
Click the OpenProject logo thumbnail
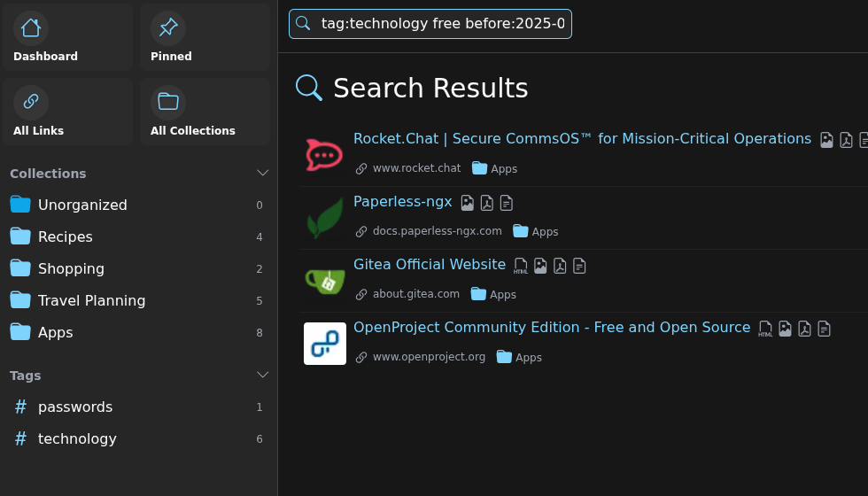pos(325,344)
